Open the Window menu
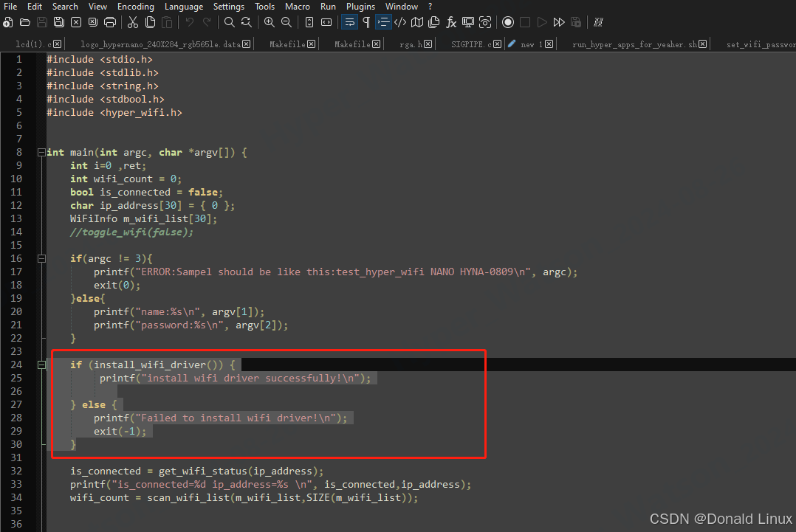This screenshot has width=796, height=532. click(402, 7)
